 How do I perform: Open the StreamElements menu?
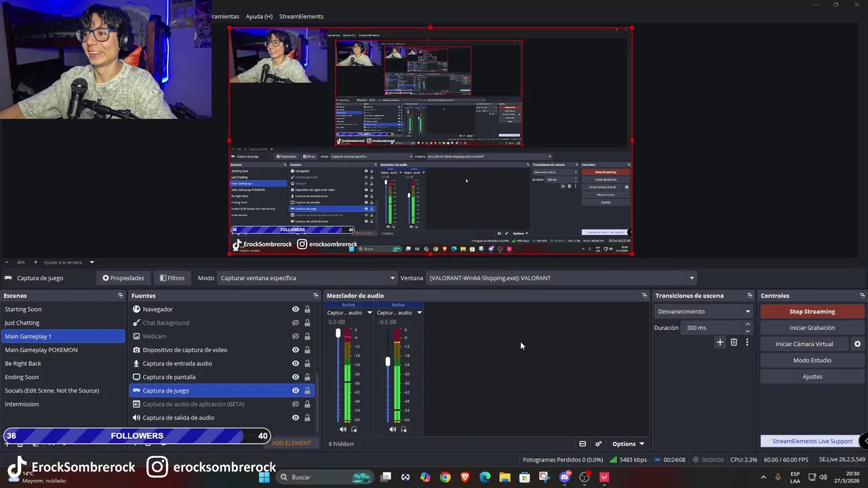coord(301,16)
